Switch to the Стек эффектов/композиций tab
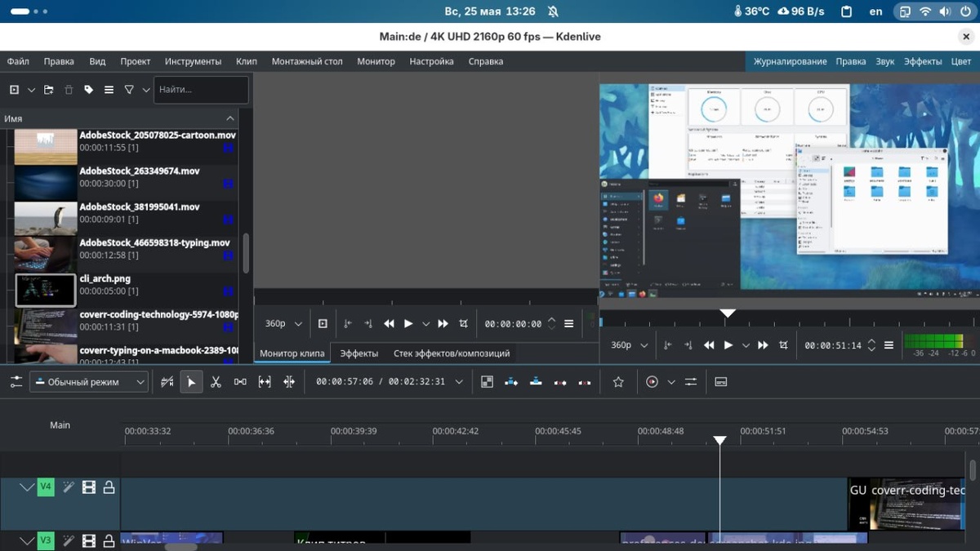The height and width of the screenshot is (551, 980). [452, 353]
